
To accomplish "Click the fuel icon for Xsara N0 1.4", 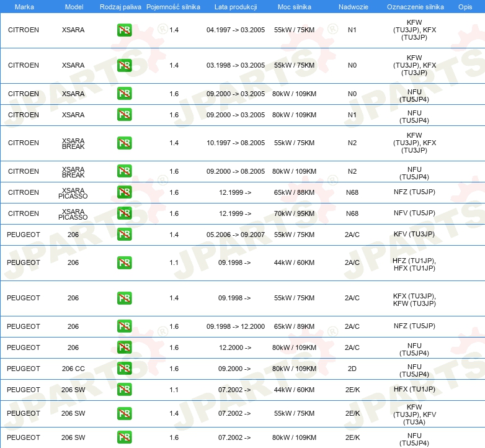I will point(124,65).
